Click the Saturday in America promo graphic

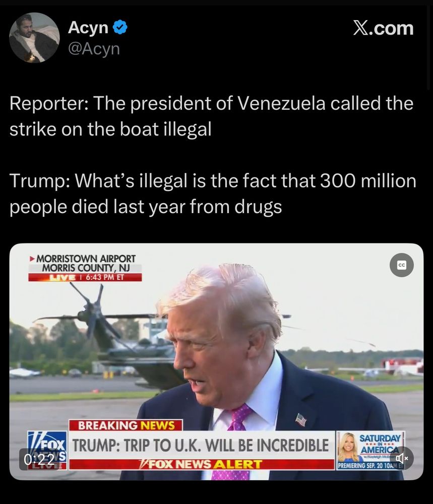click(370, 450)
